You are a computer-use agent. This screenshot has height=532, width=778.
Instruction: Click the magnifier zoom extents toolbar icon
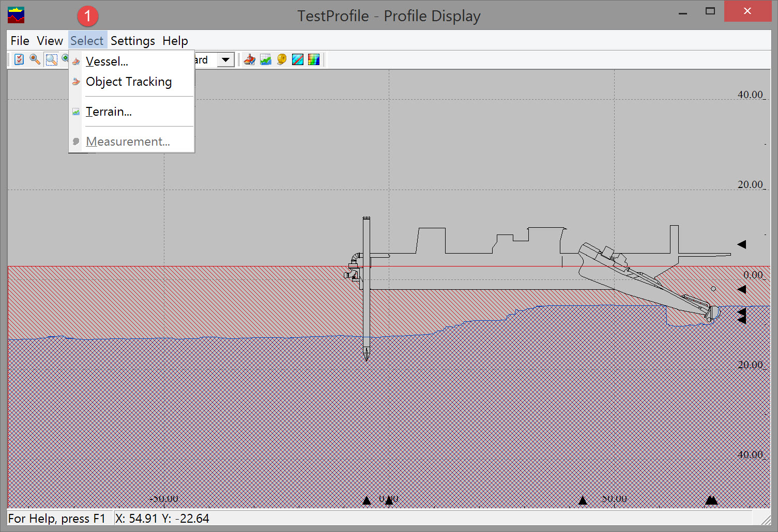point(35,59)
